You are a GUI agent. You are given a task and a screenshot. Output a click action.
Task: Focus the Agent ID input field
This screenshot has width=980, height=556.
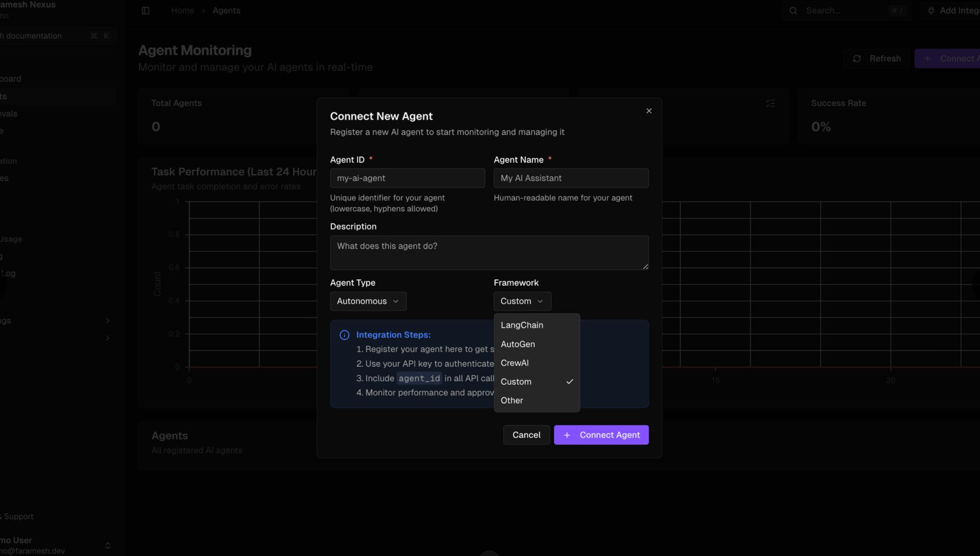pyautogui.click(x=407, y=178)
